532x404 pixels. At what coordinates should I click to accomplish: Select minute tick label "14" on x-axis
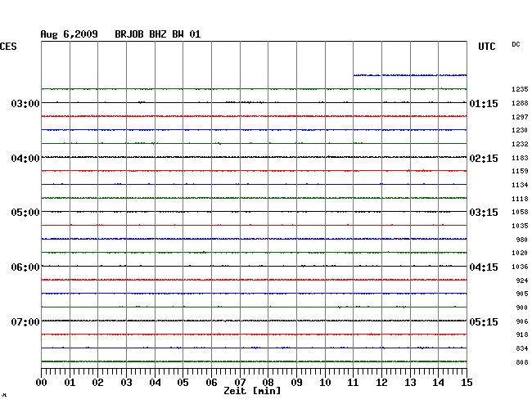[x=438, y=383]
